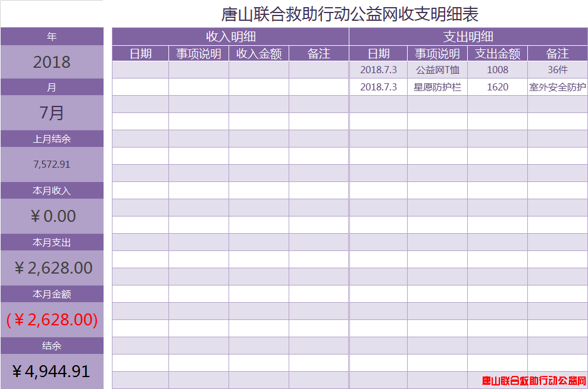Click the 收入金额 column header
Screen dimensions: 588x389
click(259, 54)
